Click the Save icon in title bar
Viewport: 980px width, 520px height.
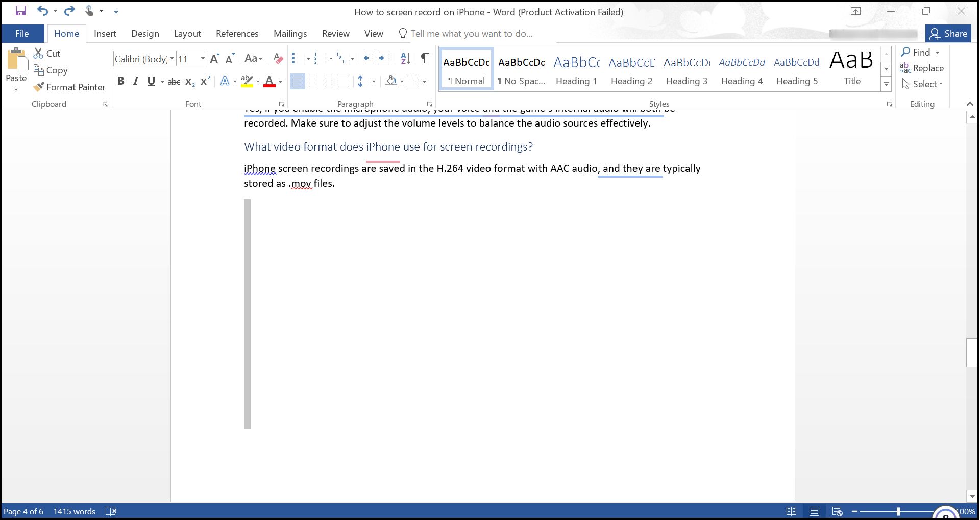pyautogui.click(x=20, y=11)
